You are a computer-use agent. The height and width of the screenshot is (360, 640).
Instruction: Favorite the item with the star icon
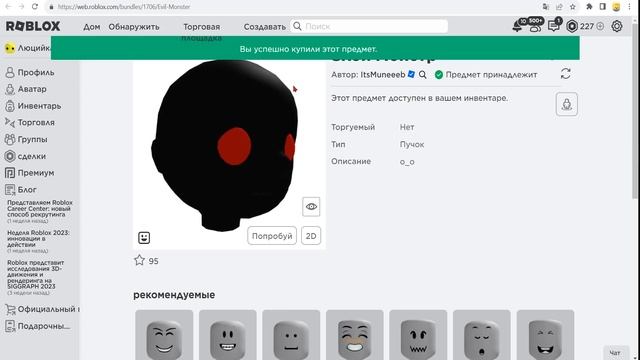(139, 260)
